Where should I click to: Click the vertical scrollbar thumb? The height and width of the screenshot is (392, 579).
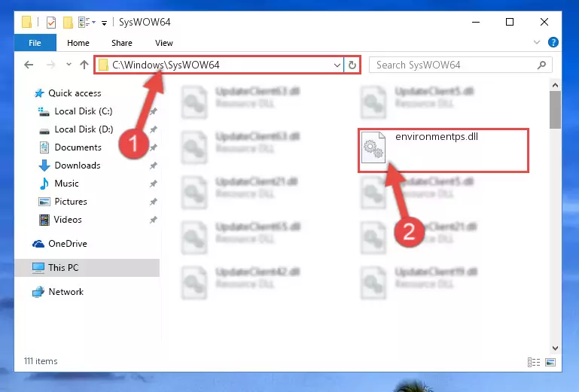click(555, 110)
